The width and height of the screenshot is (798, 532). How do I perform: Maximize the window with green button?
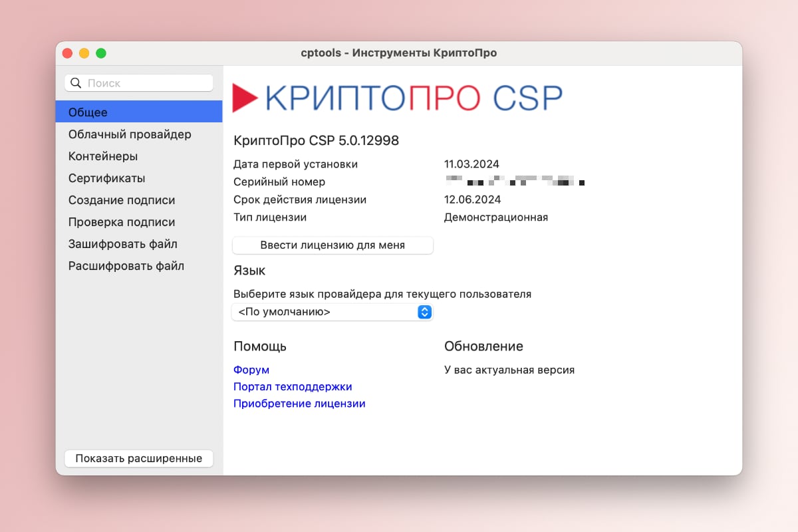click(101, 53)
